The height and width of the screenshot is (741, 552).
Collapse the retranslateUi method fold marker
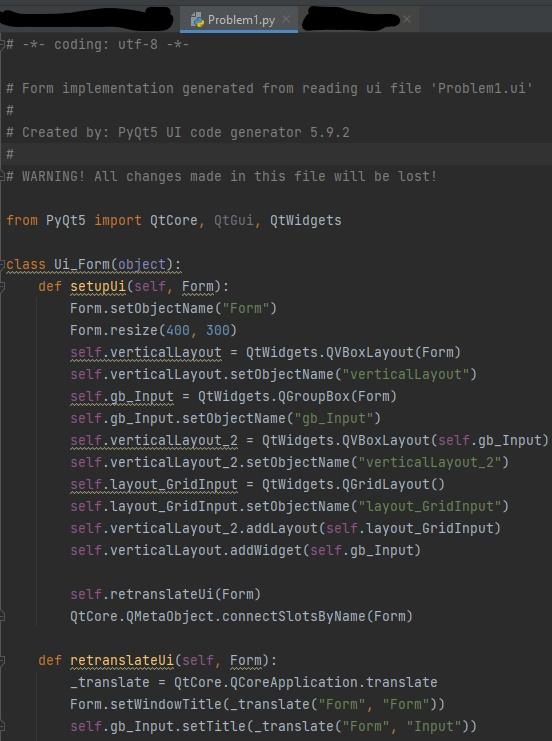pyautogui.click(x=2, y=660)
